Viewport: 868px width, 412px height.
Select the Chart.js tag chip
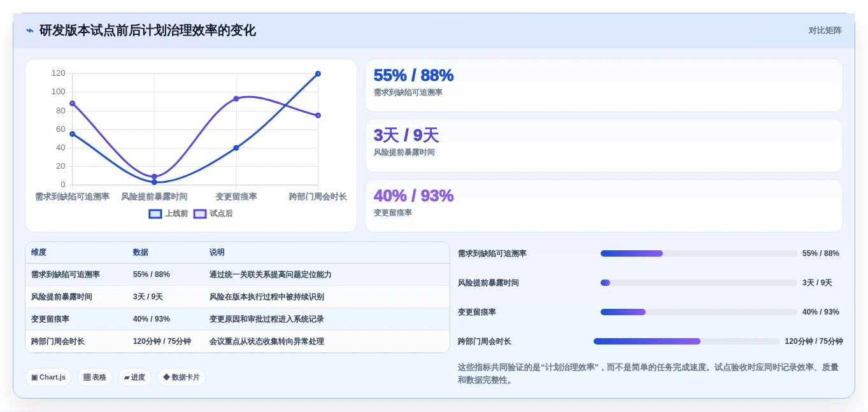48,378
